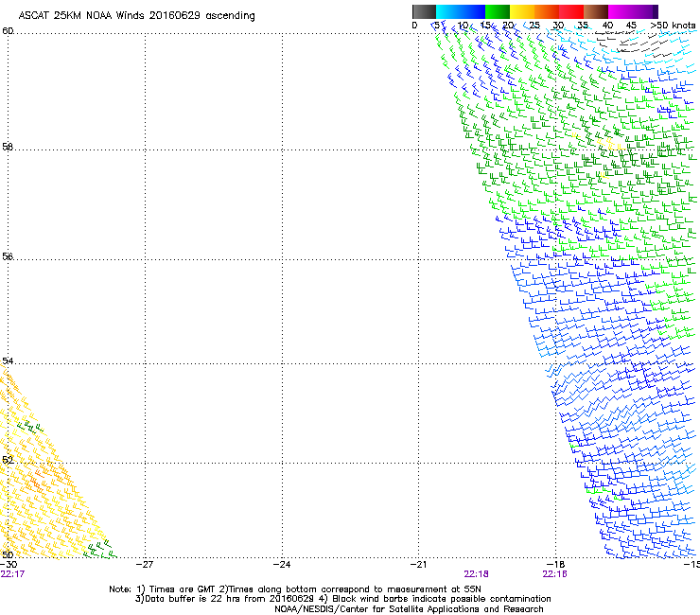Screen dimensions: 700x615
Task: Click latitude label '52'
Action: tap(8, 460)
